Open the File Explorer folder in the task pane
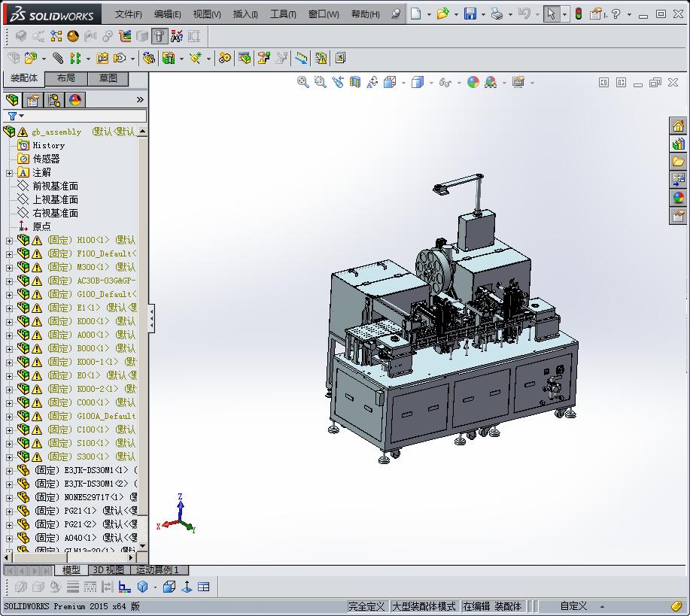690x616 pixels. coord(678,162)
